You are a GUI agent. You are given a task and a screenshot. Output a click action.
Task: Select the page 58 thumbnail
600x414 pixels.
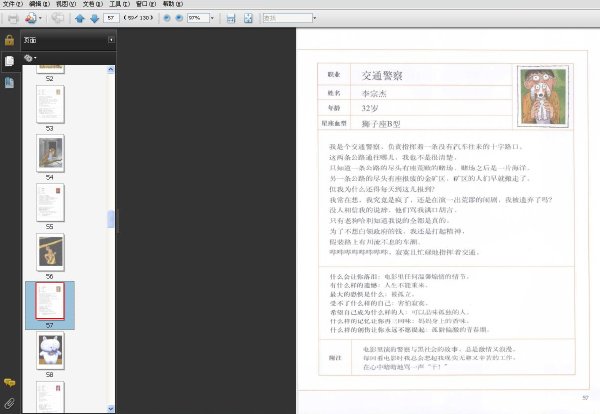50,350
